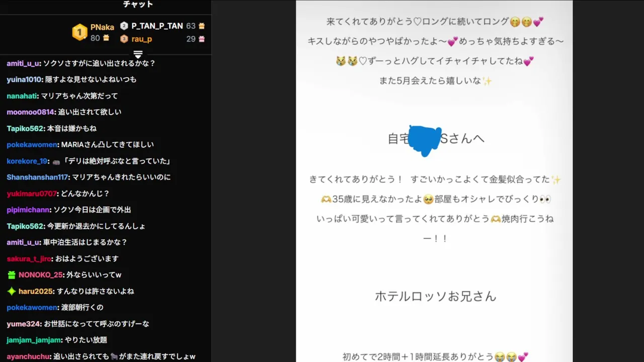644x362 pixels.
Task: Click the chat message どんなかんじ？
Action: pos(85,194)
